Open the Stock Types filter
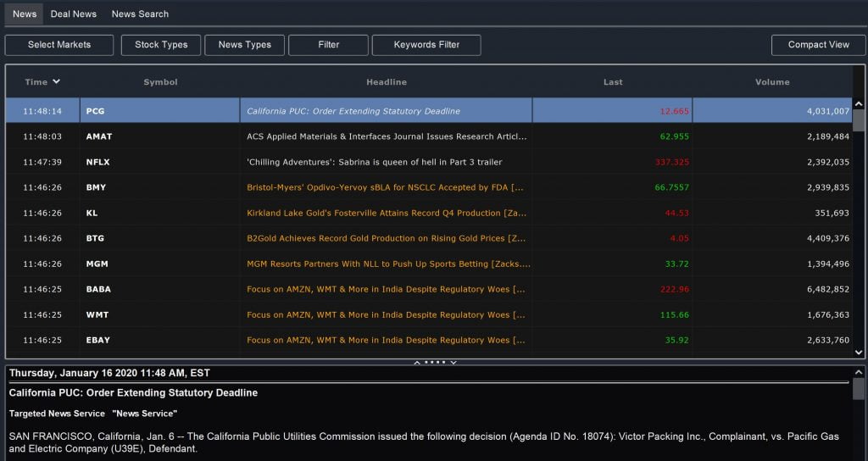The image size is (868, 461). coord(161,45)
